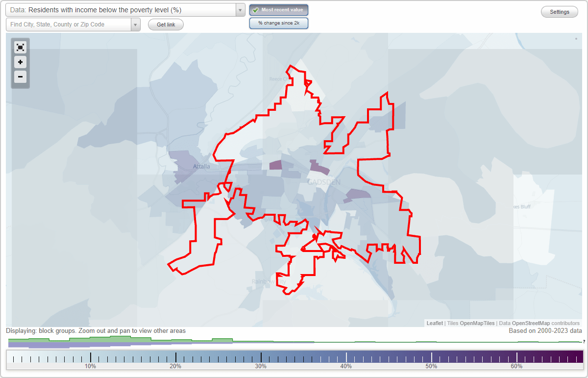
Task: Zoom in with the plus button
Action: tap(20, 62)
